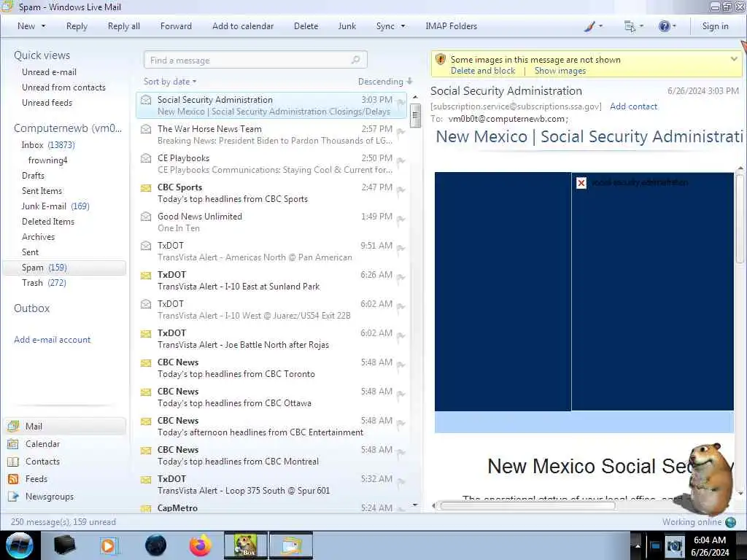The image size is (747, 560).
Task: Open Newsgroups via its icon
Action: 13,497
